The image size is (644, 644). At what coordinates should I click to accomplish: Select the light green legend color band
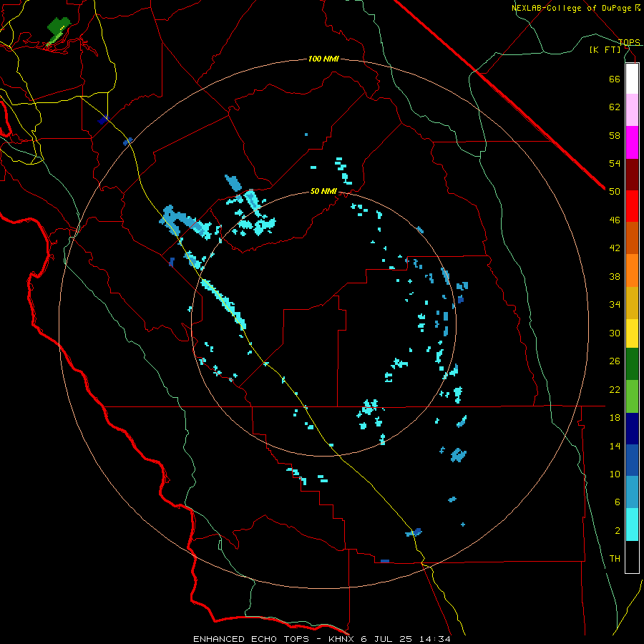(x=632, y=396)
